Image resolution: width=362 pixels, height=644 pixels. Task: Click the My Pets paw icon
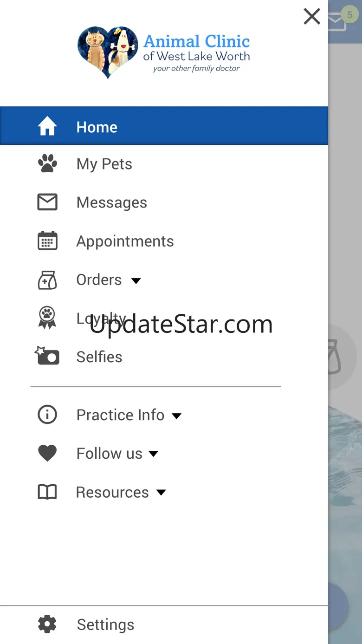pos(47,164)
